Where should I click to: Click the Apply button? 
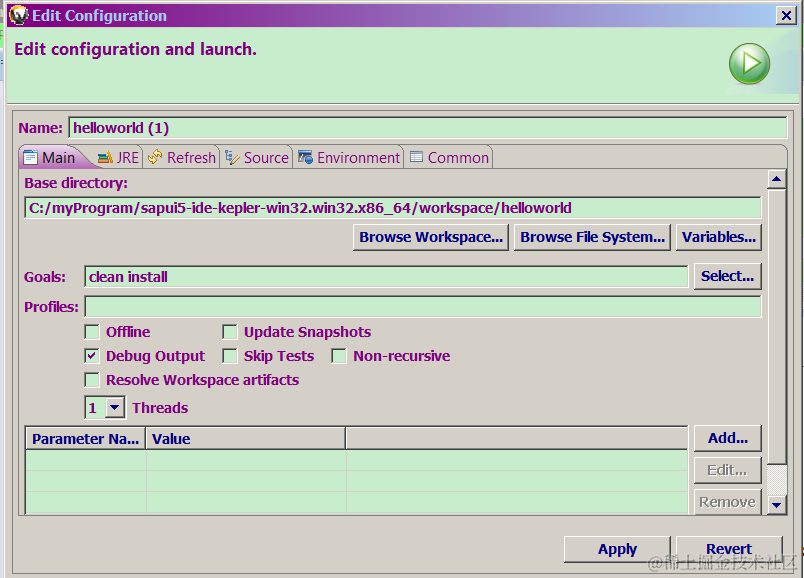tap(617, 549)
